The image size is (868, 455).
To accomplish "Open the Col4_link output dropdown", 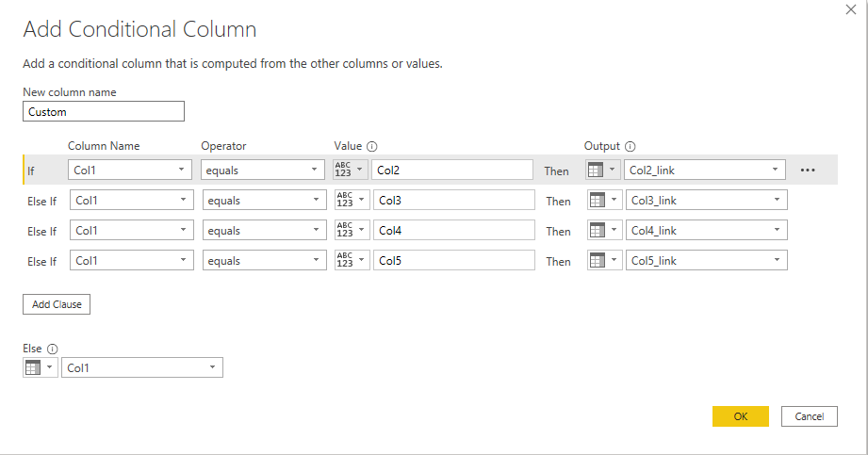I will [706, 230].
